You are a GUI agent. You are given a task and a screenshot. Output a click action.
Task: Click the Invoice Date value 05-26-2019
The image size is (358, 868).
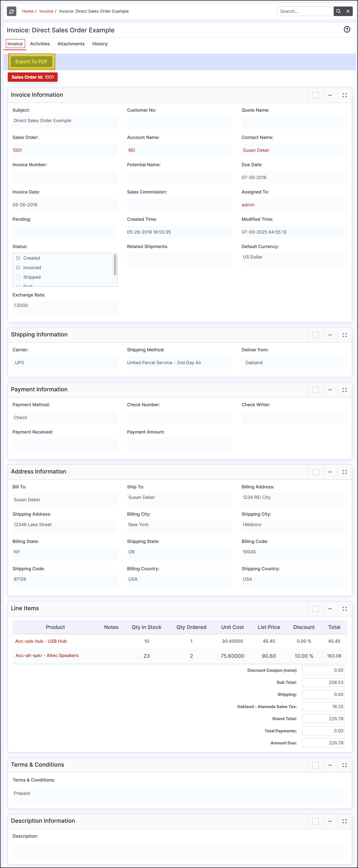(25, 205)
